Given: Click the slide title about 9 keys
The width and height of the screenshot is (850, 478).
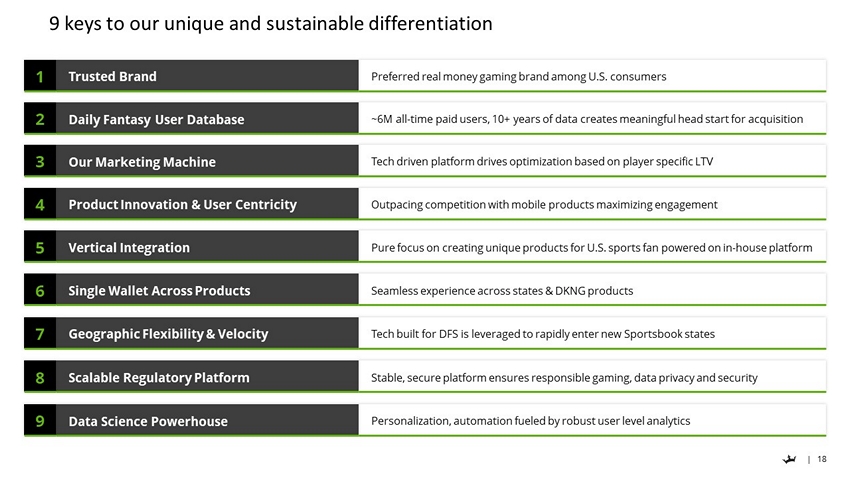Looking at the screenshot, I should 271,23.
